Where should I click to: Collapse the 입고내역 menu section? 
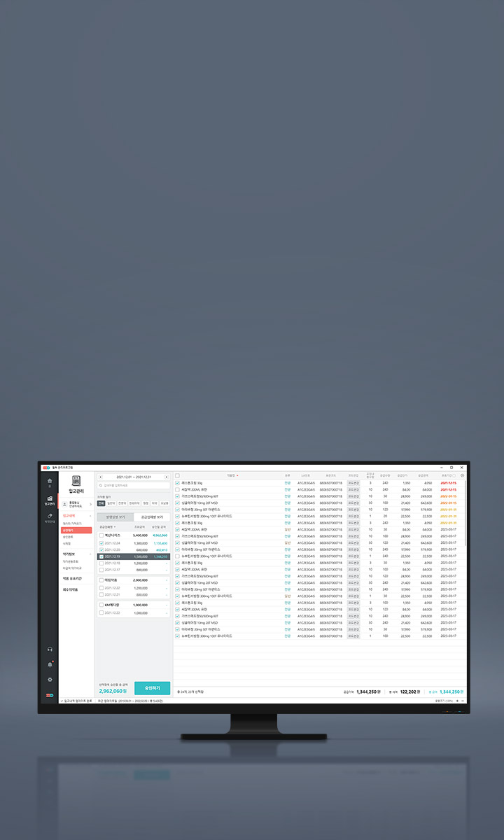90,515
